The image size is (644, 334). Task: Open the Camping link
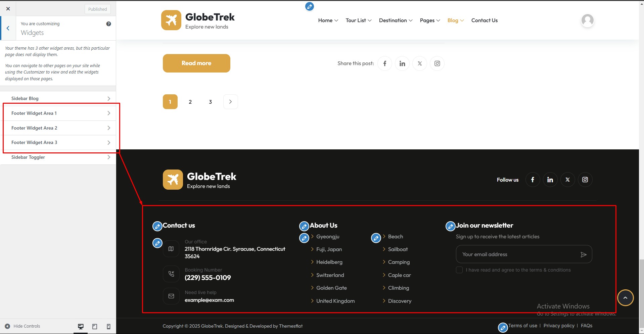coord(399,262)
